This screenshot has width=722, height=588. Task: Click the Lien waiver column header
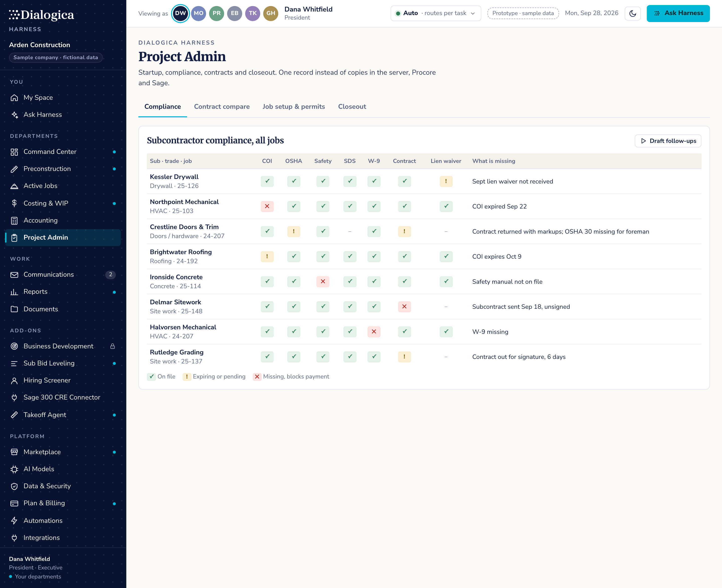446,161
